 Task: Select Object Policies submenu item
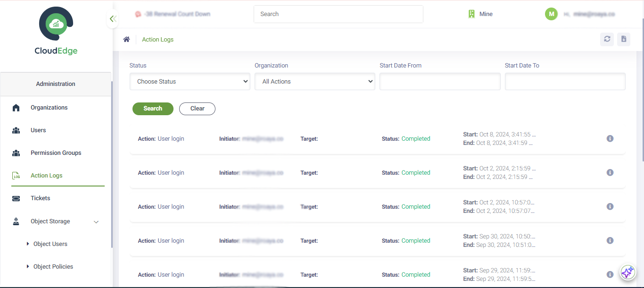tap(53, 267)
